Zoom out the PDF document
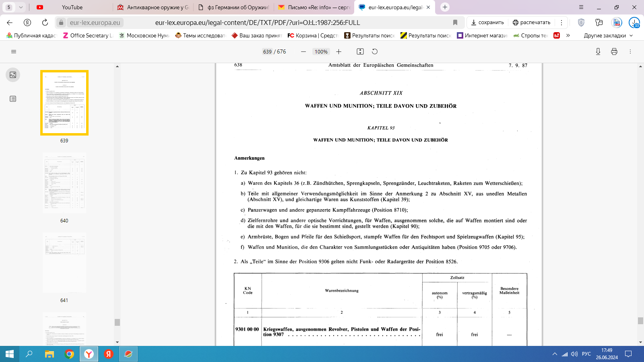The width and height of the screenshot is (644, 362). click(303, 51)
